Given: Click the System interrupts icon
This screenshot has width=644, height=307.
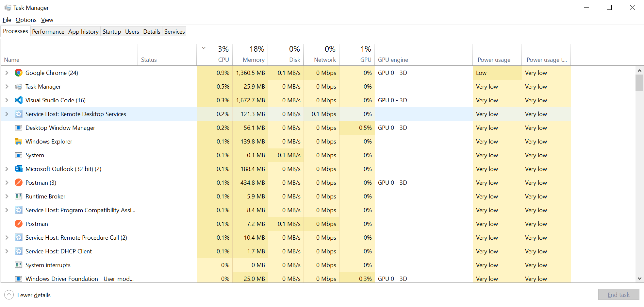Looking at the screenshot, I should [x=19, y=265].
